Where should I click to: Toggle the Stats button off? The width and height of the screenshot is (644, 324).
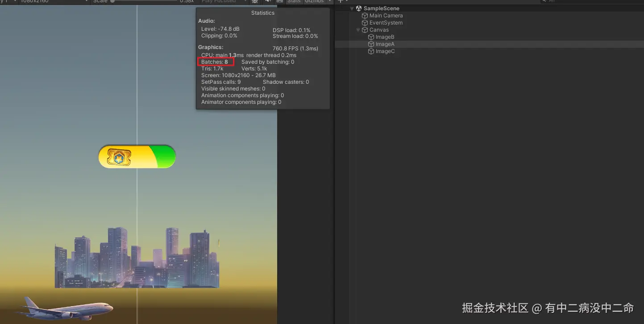(294, 1)
